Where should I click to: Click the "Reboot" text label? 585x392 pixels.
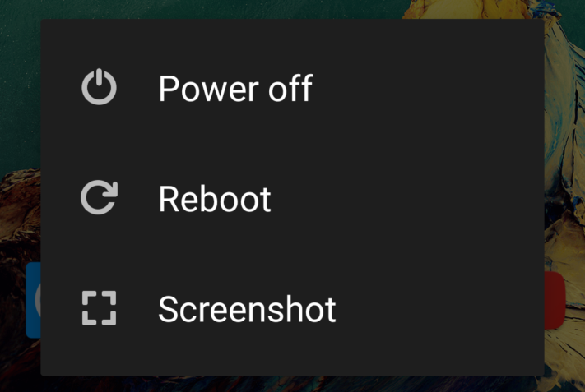215,199
